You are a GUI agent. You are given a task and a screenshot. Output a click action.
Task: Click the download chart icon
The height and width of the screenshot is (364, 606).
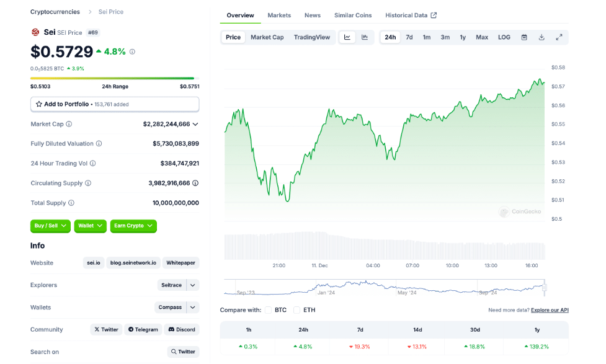[541, 37]
